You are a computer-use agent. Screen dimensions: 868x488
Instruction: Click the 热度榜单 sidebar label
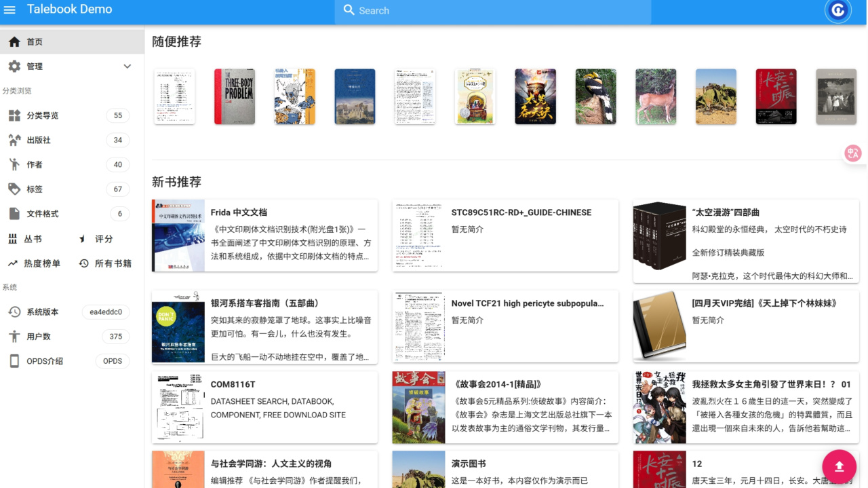pos(42,263)
